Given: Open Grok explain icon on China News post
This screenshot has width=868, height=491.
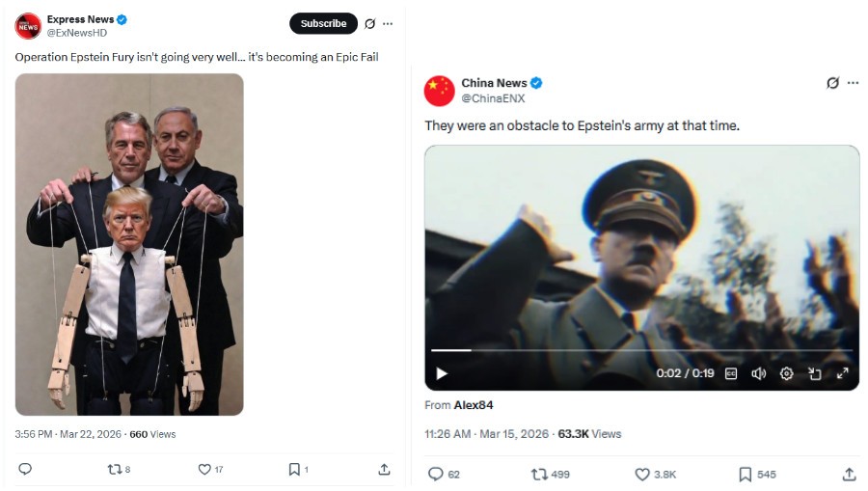Looking at the screenshot, I should [x=832, y=83].
